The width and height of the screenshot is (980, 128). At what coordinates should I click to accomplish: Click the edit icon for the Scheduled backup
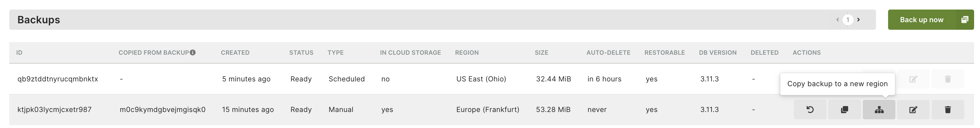[x=913, y=79]
